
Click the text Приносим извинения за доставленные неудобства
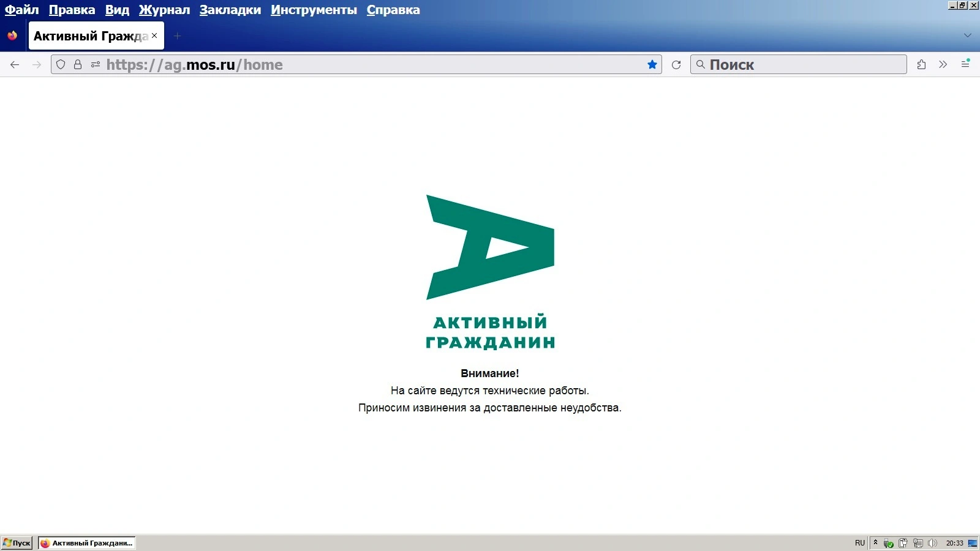(490, 408)
